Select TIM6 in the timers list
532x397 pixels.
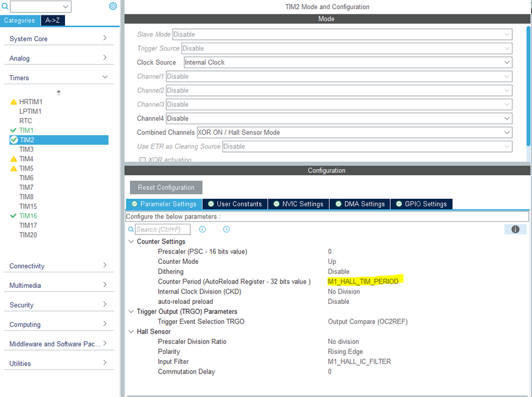click(x=26, y=178)
